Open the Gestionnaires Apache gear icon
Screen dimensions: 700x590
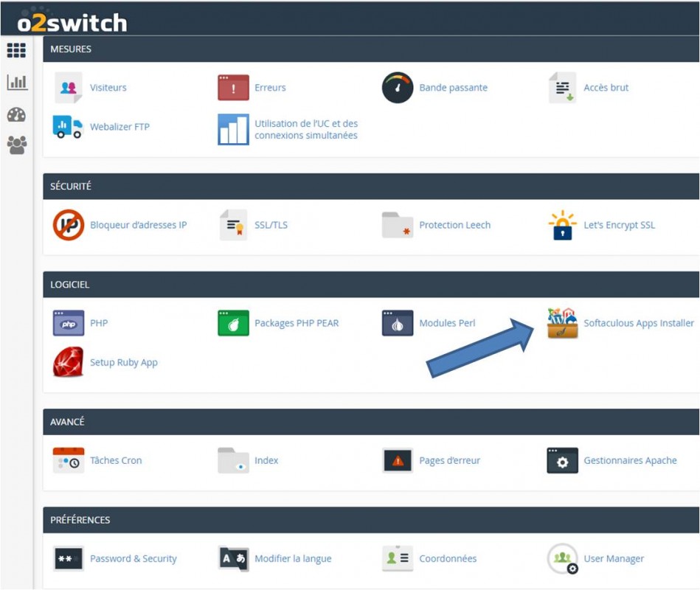click(563, 460)
